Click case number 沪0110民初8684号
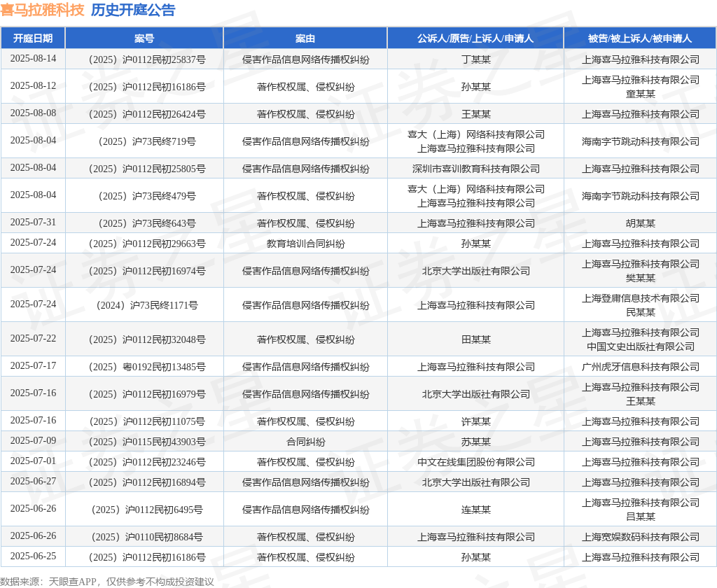 pyautogui.click(x=147, y=537)
